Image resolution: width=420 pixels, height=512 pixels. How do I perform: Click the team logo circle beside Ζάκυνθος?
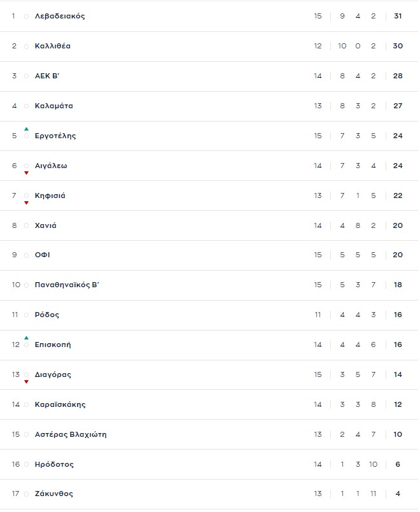(x=27, y=494)
